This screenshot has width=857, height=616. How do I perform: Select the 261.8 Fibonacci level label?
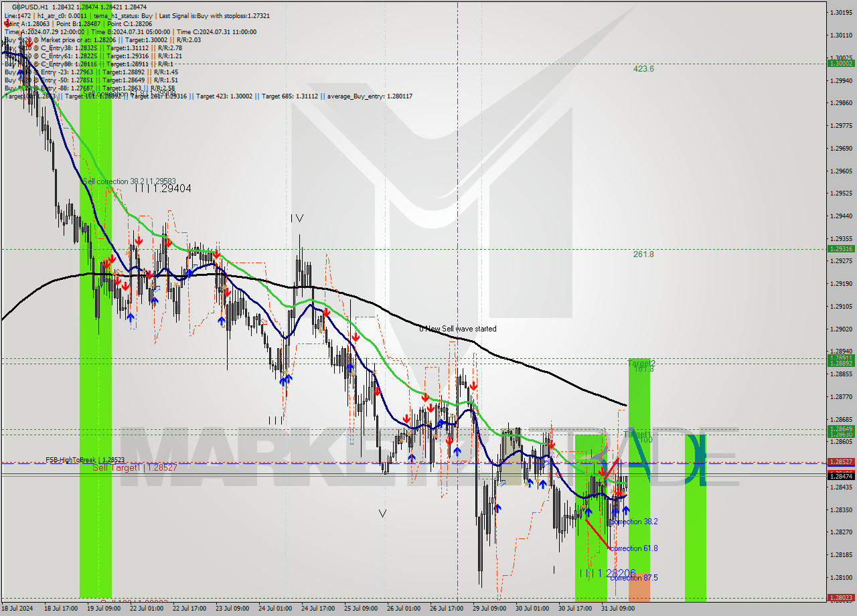(643, 254)
